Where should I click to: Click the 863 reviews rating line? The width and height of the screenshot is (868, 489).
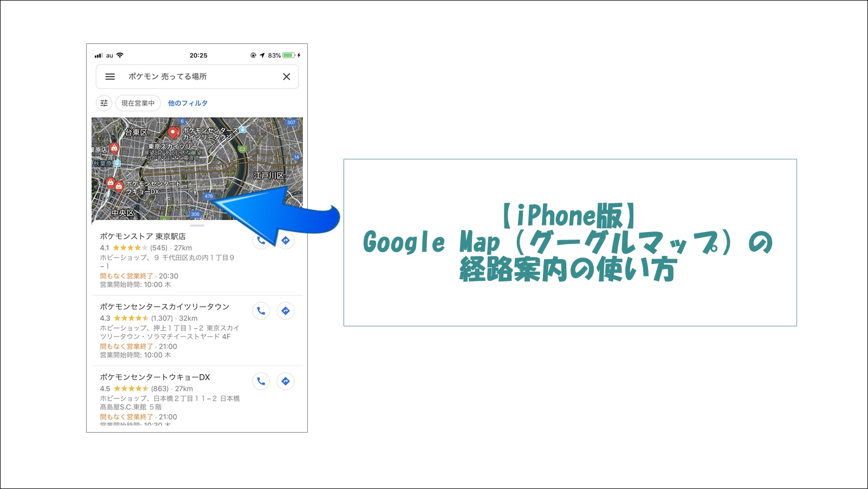point(146,389)
